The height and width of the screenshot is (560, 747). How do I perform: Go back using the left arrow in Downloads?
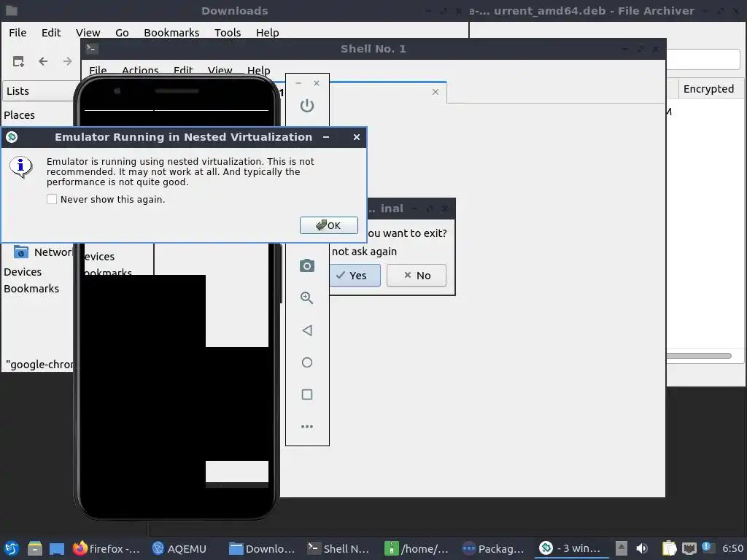(x=43, y=61)
